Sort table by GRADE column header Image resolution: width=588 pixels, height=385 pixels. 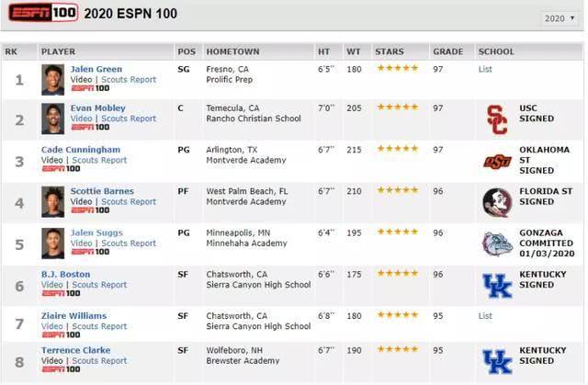coord(447,51)
